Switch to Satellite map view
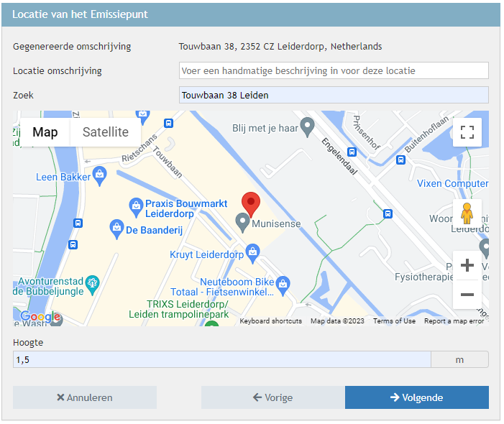The width and height of the screenshot is (504, 424). [106, 132]
